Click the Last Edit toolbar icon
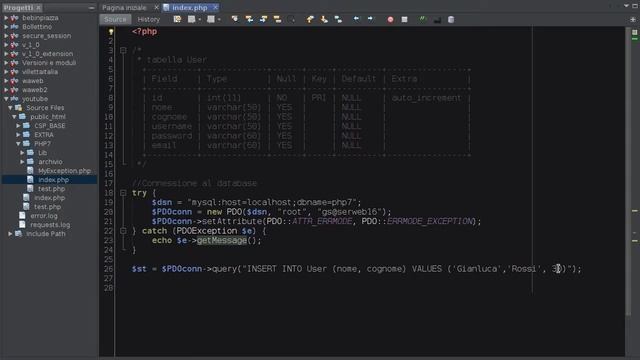640x360 pixels. click(177, 19)
